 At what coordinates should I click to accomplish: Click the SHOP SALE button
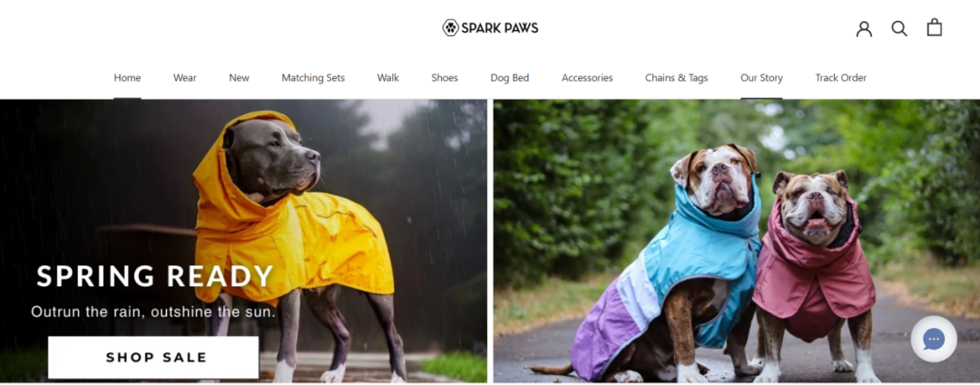click(153, 358)
